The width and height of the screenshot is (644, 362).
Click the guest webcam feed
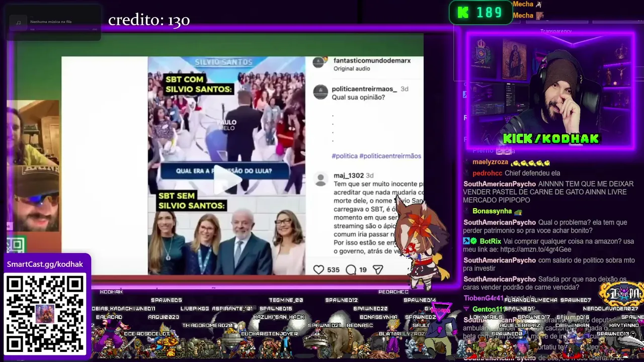(33, 166)
